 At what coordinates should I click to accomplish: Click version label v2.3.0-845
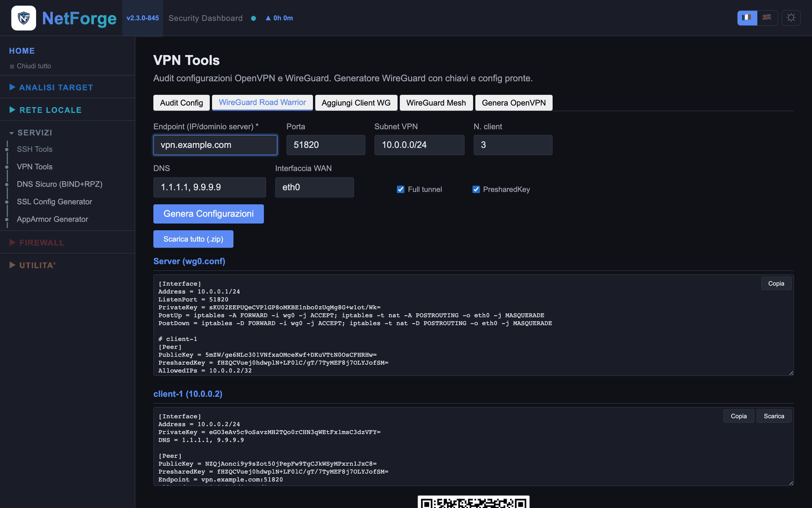tap(143, 18)
